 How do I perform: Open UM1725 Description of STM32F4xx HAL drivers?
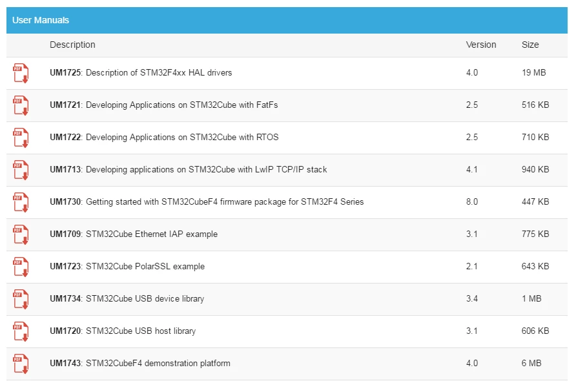141,73
